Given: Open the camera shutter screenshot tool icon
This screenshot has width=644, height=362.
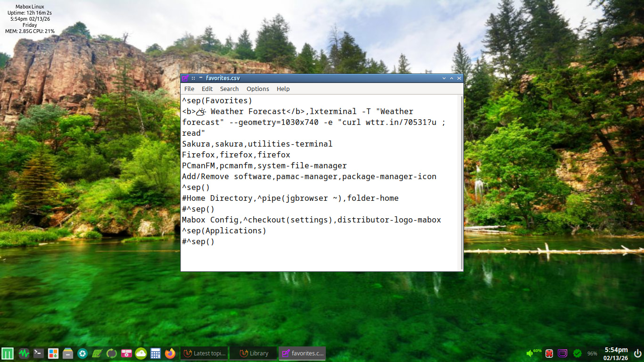Looking at the screenshot, I should click(x=83, y=353).
